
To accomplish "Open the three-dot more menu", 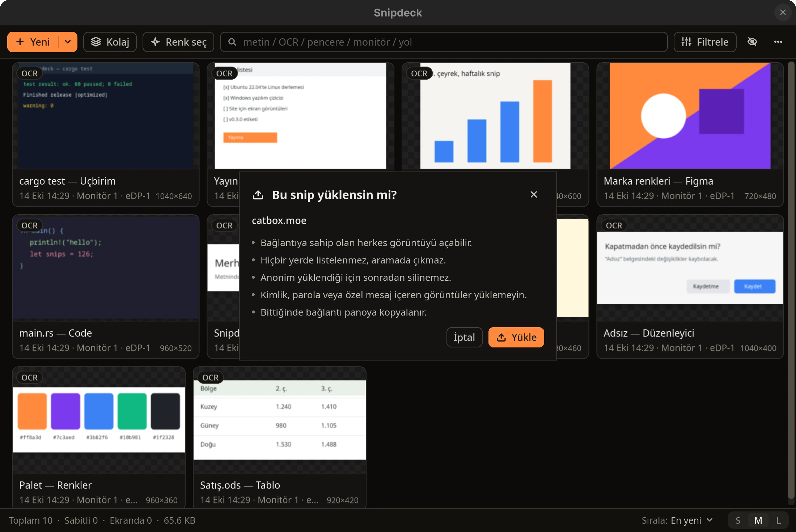I will point(778,42).
